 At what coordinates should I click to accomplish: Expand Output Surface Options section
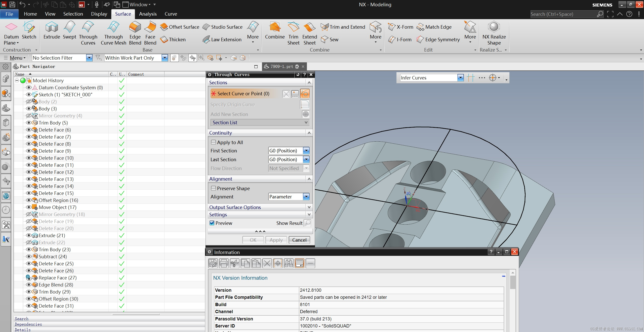click(260, 207)
